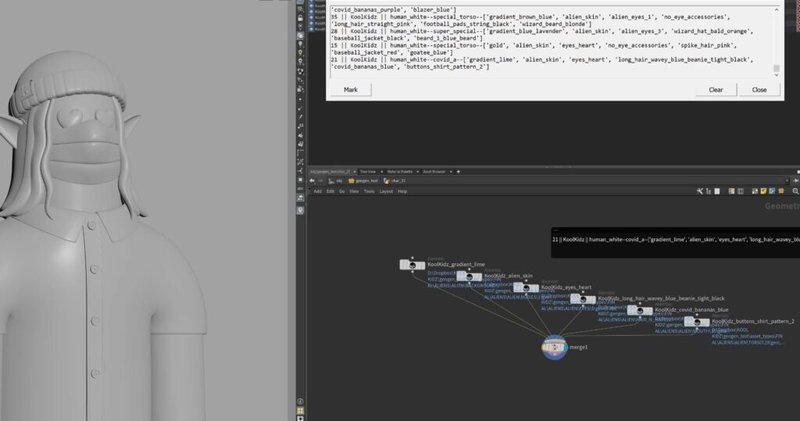Select the KoolKidz_covid_bananas_blue node
Viewport: 800px width, 421px height.
640,310
